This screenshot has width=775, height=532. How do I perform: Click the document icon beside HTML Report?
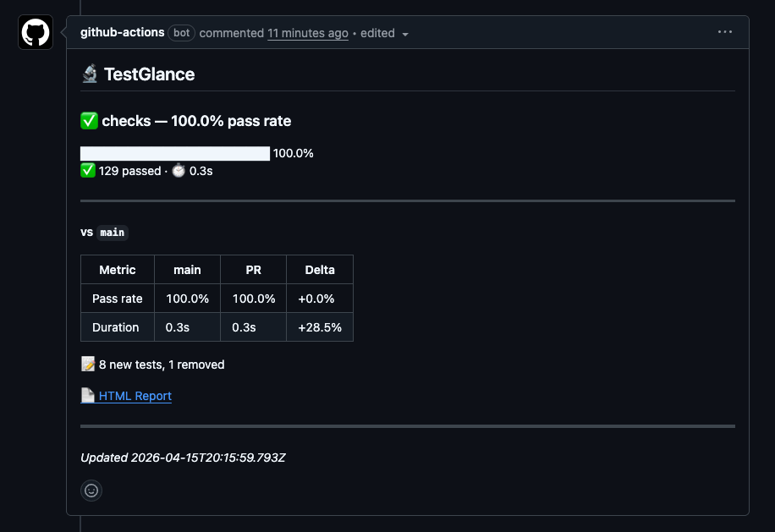coord(88,396)
